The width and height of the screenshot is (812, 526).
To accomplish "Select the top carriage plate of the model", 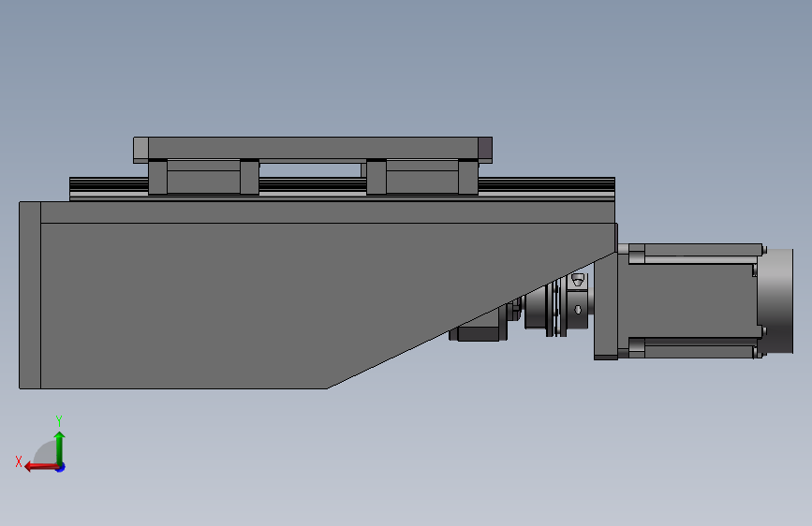I will [x=313, y=149].
